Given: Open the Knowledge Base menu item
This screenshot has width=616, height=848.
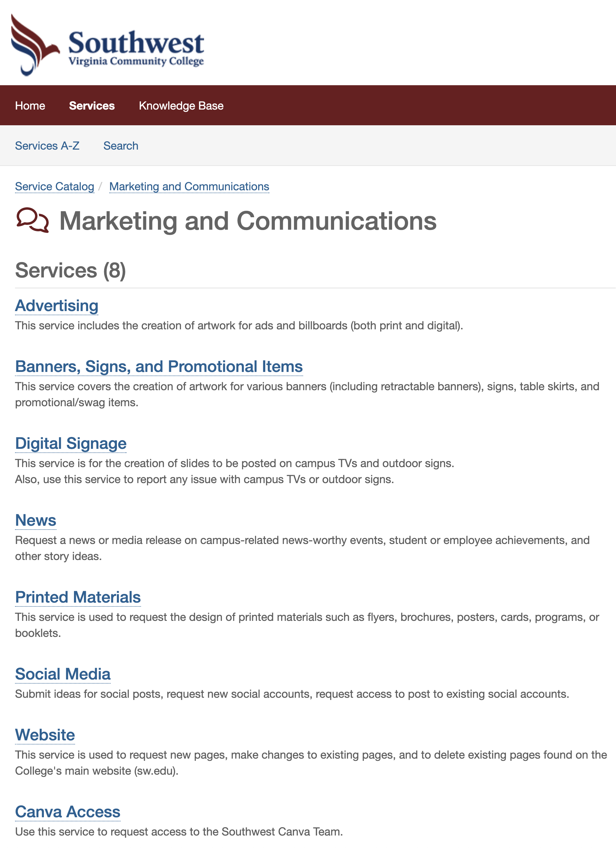Looking at the screenshot, I should pyautogui.click(x=181, y=106).
